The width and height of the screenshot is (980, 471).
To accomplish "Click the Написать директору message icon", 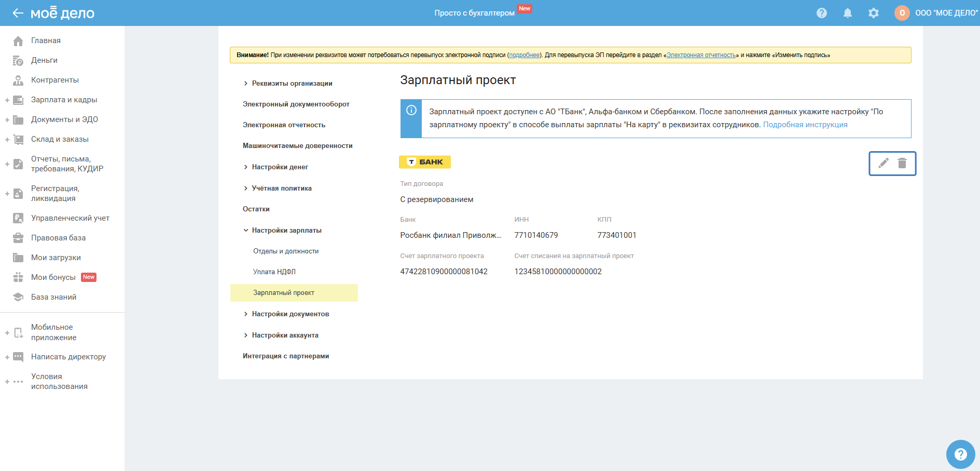I will [18, 357].
